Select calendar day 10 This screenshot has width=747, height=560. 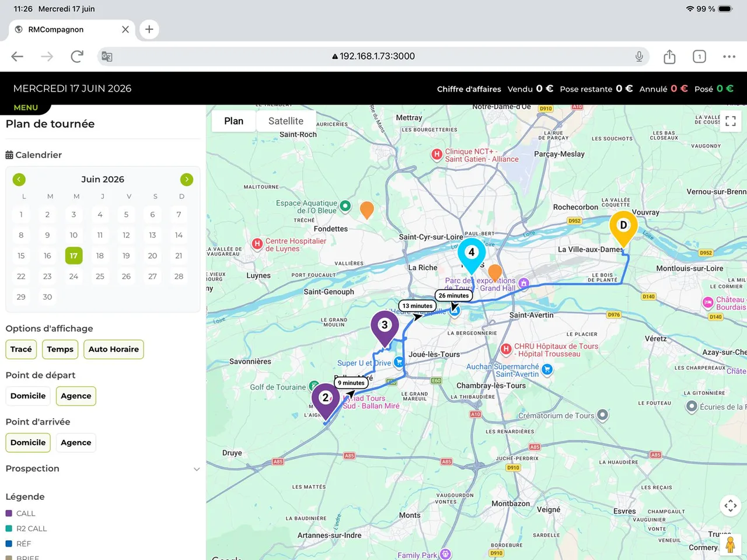coord(74,235)
